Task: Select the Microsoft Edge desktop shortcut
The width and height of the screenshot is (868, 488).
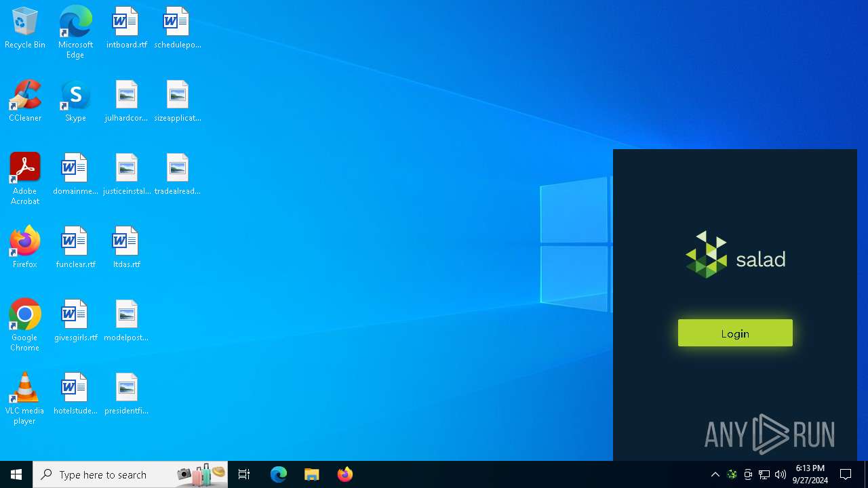Action: click(75, 33)
